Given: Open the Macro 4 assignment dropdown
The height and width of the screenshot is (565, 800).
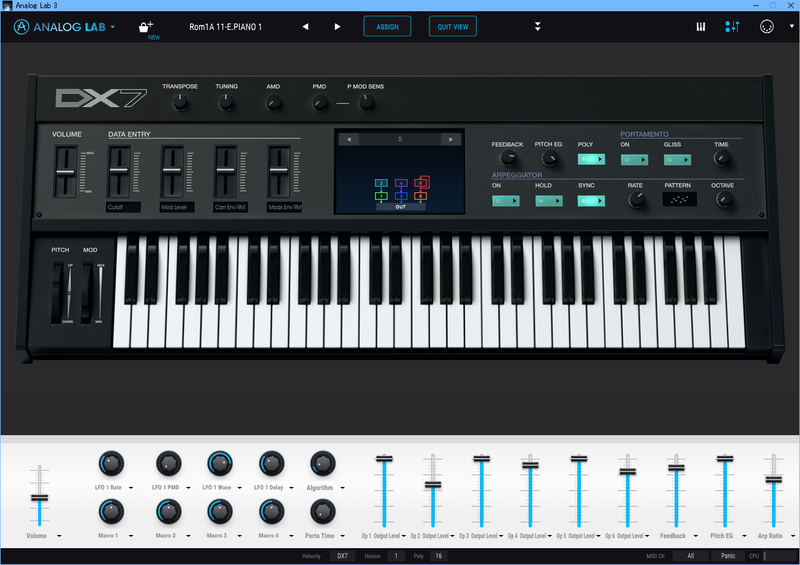Looking at the screenshot, I should tap(291, 536).
